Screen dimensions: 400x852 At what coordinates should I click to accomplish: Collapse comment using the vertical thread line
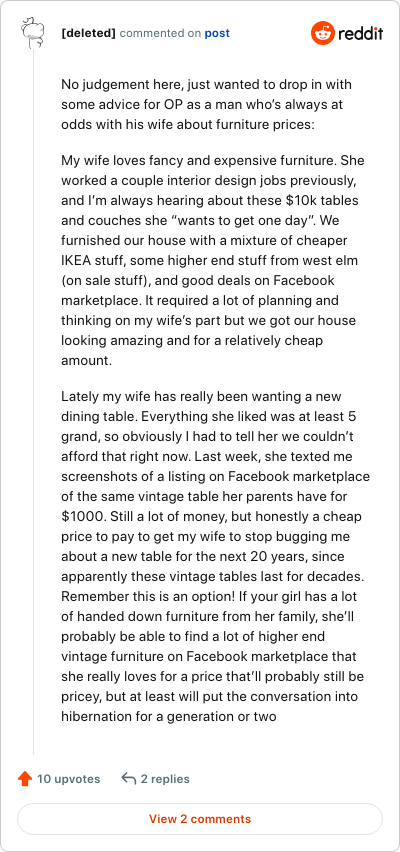[x=34, y=402]
